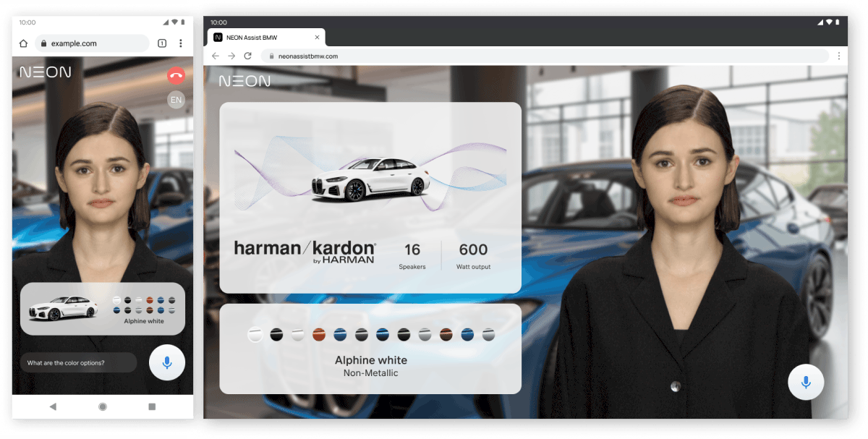Image resolution: width=868 pixels, height=439 pixels.
Task: Reload the neonassistbmw.com page
Action: click(247, 56)
